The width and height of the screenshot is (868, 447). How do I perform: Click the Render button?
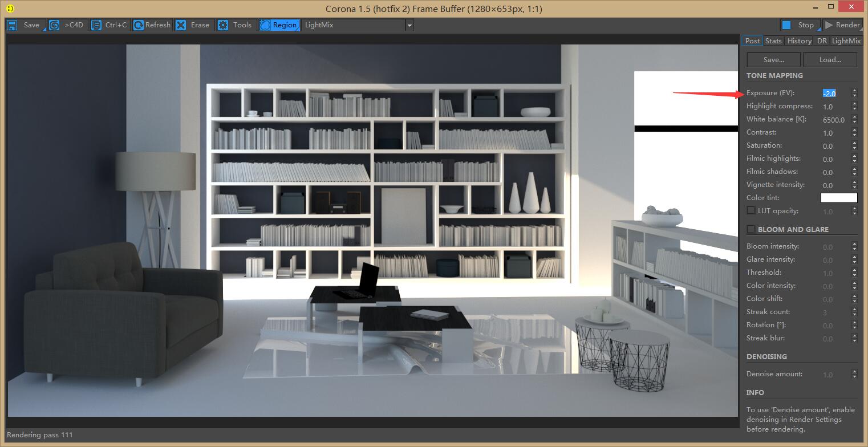coord(842,25)
